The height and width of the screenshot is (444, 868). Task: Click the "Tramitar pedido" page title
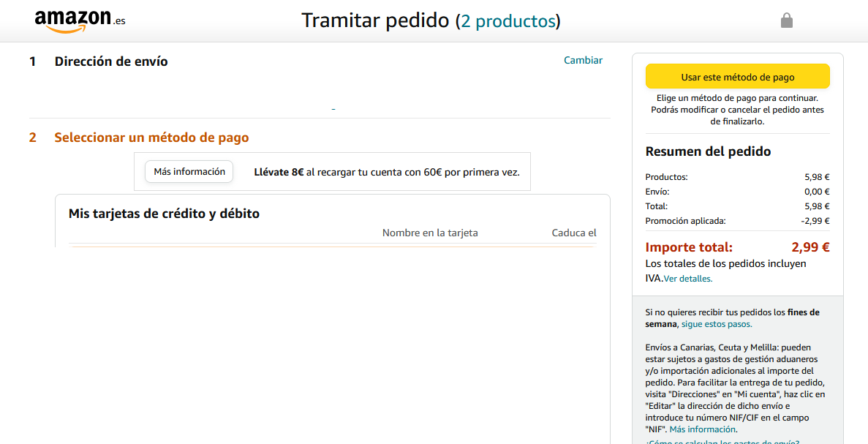[374, 21]
